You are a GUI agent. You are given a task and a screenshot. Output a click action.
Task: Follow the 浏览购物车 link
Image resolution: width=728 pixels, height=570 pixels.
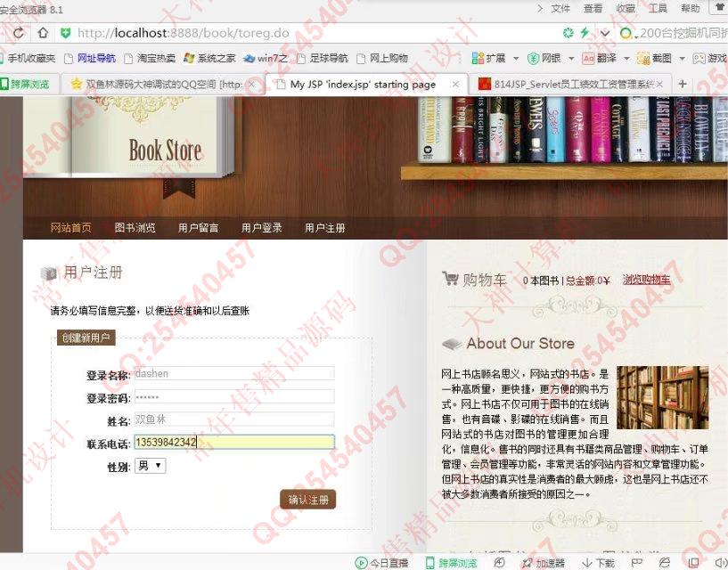(x=646, y=281)
